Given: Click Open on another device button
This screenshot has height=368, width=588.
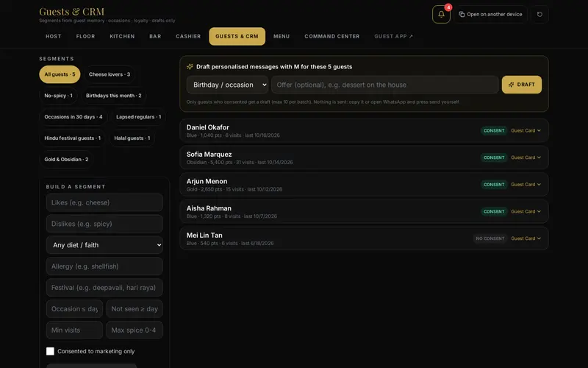Looking at the screenshot, I should (490, 14).
